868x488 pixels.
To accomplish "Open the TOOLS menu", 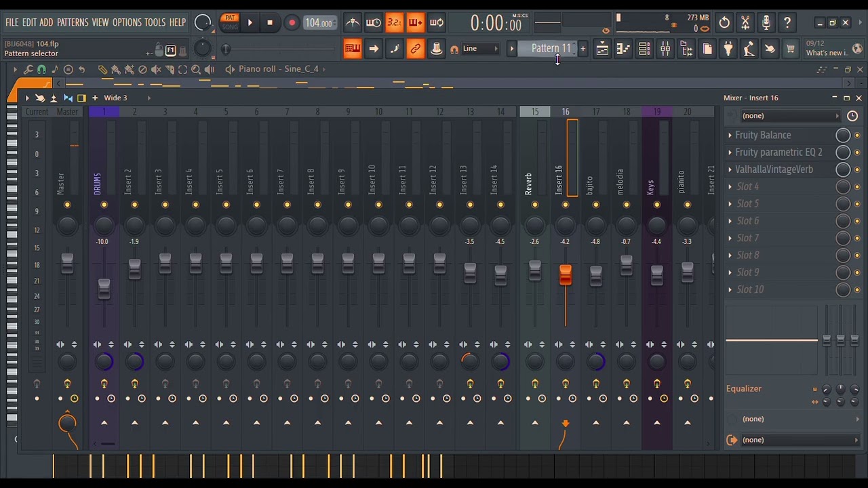I will 155,22.
